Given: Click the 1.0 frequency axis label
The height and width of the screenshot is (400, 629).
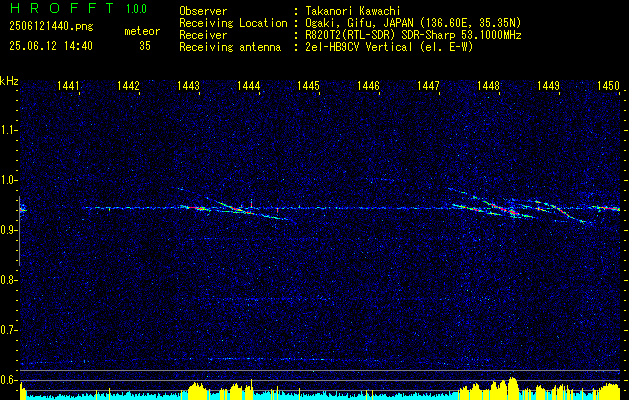Looking at the screenshot, I should pos(7,181).
